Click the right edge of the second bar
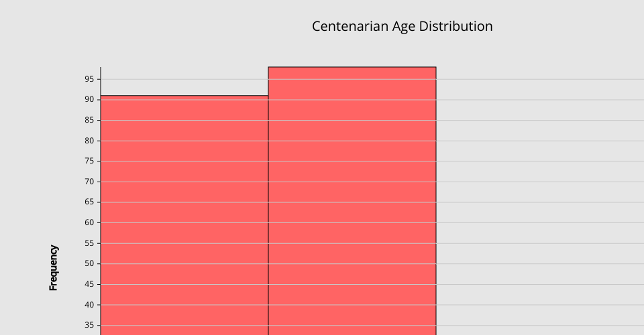 [x=436, y=201]
